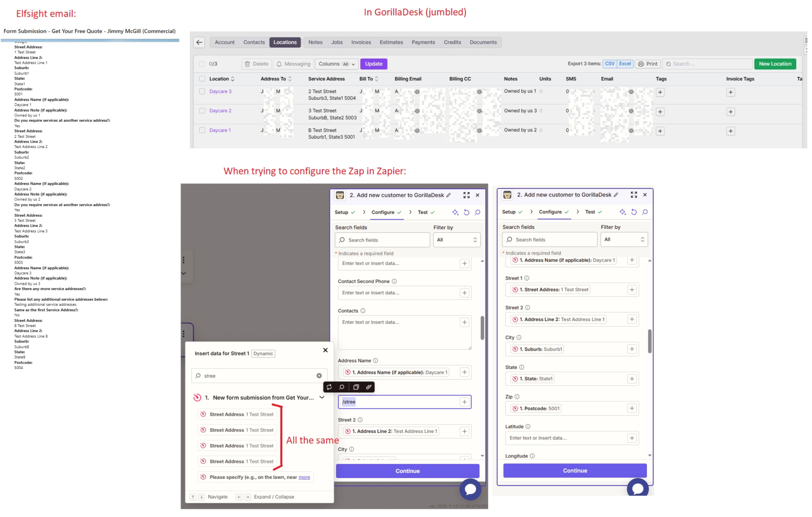
Task: Click the right panel Search fields input
Action: pos(549,240)
